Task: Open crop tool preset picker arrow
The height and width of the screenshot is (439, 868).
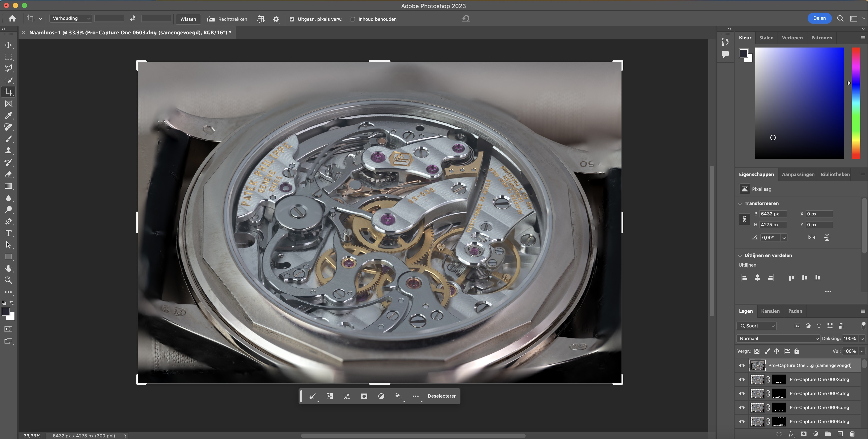Action: pyautogui.click(x=40, y=19)
